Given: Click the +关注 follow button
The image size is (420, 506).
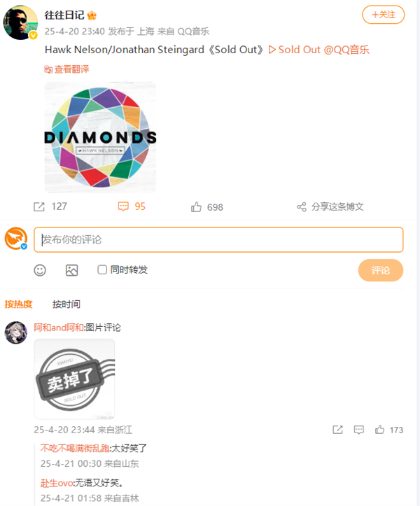Looking at the screenshot, I should 383,15.
